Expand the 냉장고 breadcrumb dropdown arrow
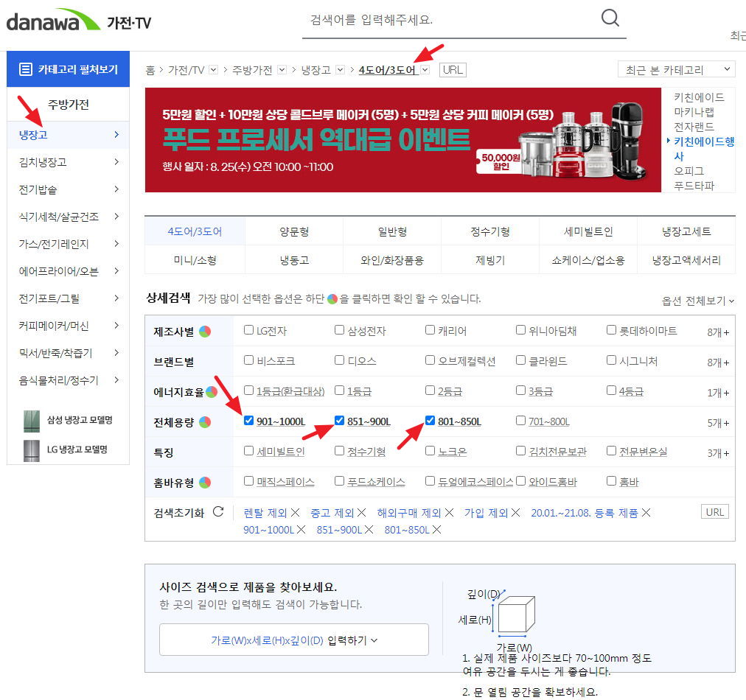The width and height of the screenshot is (746, 700). [340, 70]
